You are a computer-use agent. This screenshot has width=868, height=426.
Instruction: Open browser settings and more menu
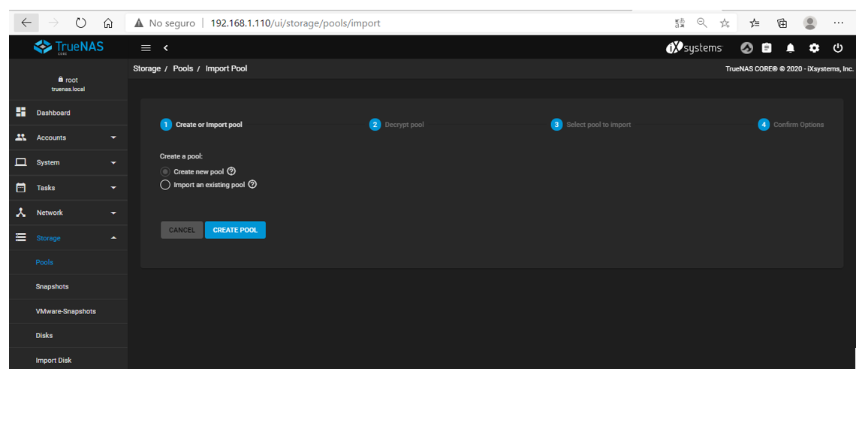(x=838, y=23)
